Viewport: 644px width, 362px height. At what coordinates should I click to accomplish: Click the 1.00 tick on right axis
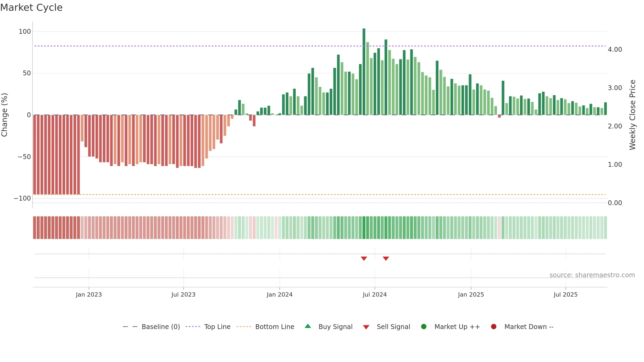click(615, 165)
